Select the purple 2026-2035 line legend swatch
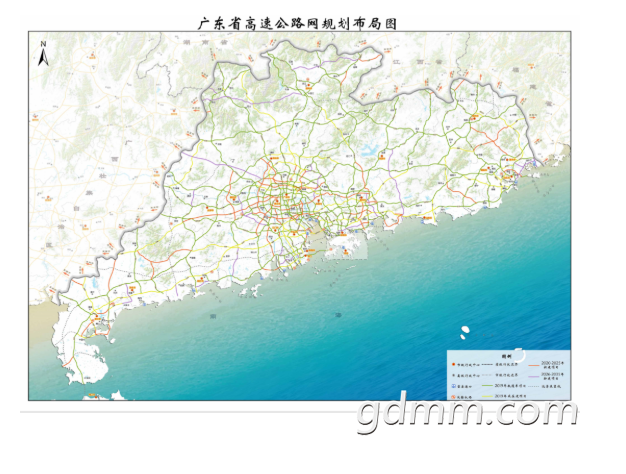 (534, 377)
